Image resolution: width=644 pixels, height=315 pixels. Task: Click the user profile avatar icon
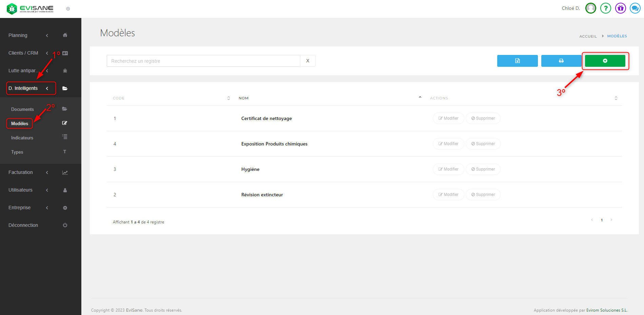pos(590,8)
